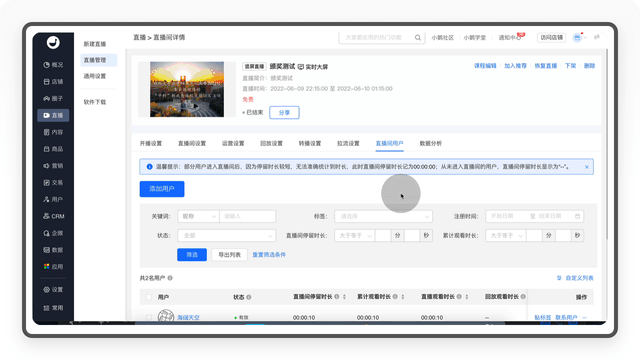The height and width of the screenshot is (360, 640).
Task: Click the calendar icon in 注册时间 field
Action: (x=578, y=216)
